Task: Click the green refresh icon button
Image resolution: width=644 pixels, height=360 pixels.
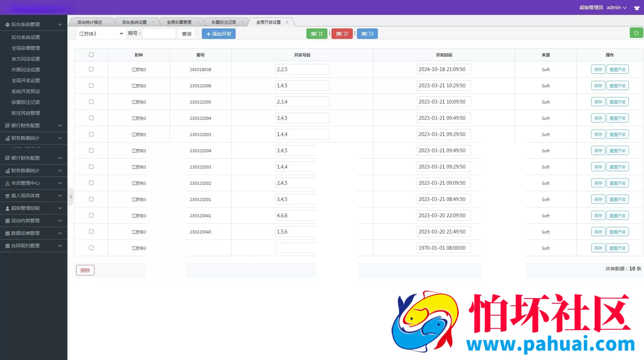Action: click(x=636, y=33)
